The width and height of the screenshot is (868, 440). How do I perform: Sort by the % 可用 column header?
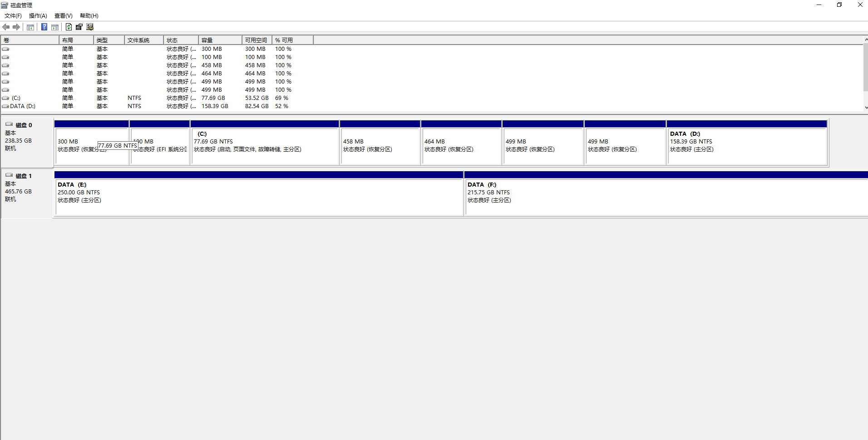(x=292, y=40)
